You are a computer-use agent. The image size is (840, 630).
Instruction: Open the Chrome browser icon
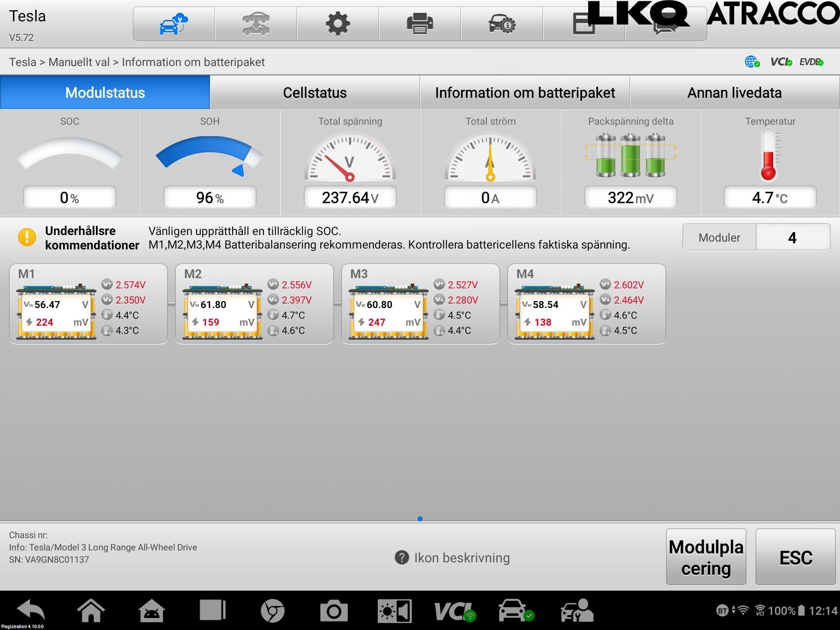(x=272, y=611)
